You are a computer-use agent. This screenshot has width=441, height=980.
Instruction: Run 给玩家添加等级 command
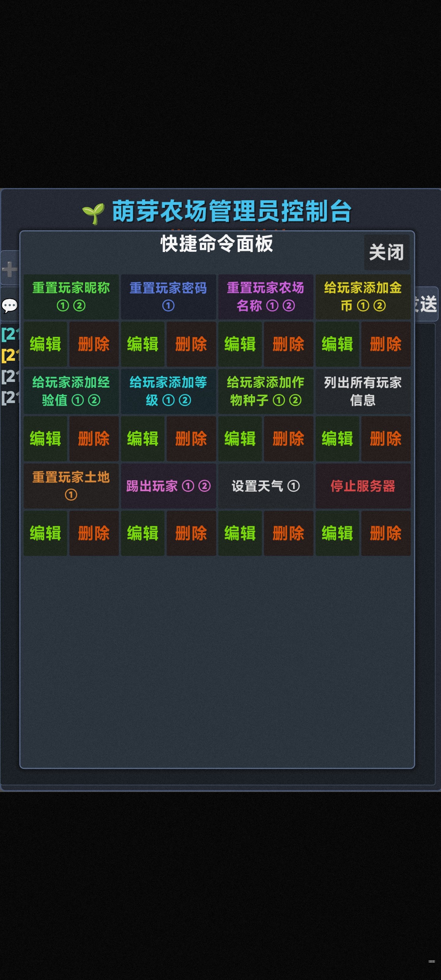168,391
